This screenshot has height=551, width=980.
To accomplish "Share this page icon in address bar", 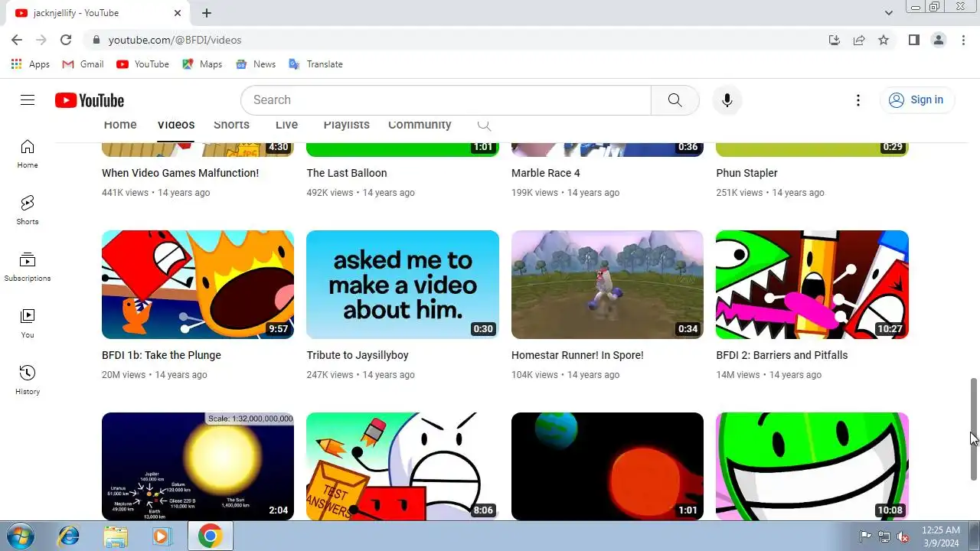I will (859, 40).
